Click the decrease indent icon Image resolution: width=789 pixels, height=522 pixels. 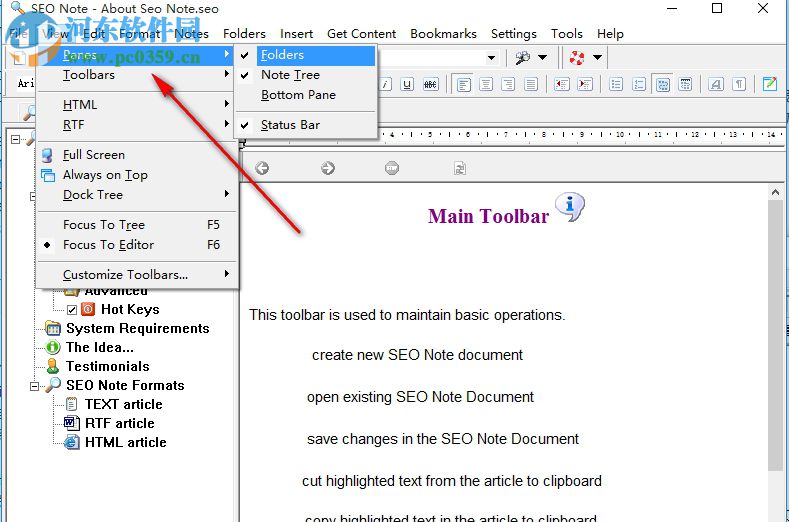(x=562, y=84)
